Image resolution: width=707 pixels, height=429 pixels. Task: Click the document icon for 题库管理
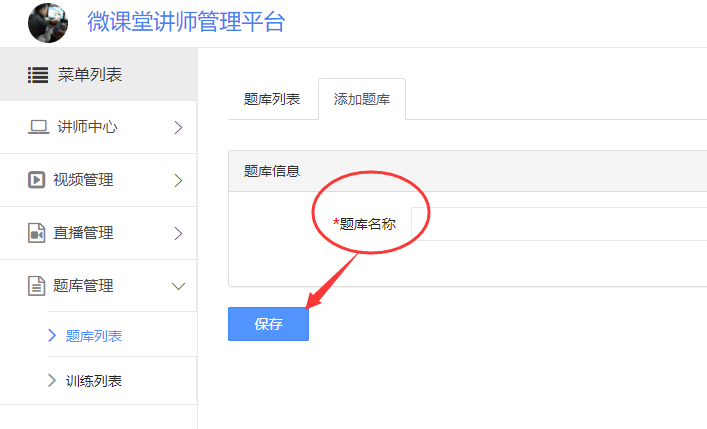37,286
